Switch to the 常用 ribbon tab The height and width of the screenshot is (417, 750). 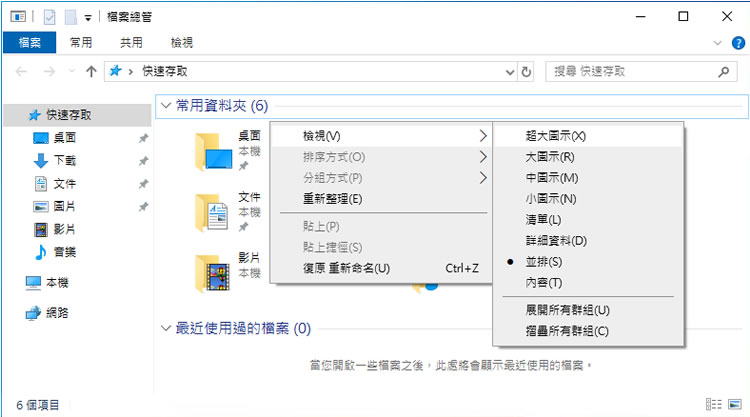(x=81, y=43)
